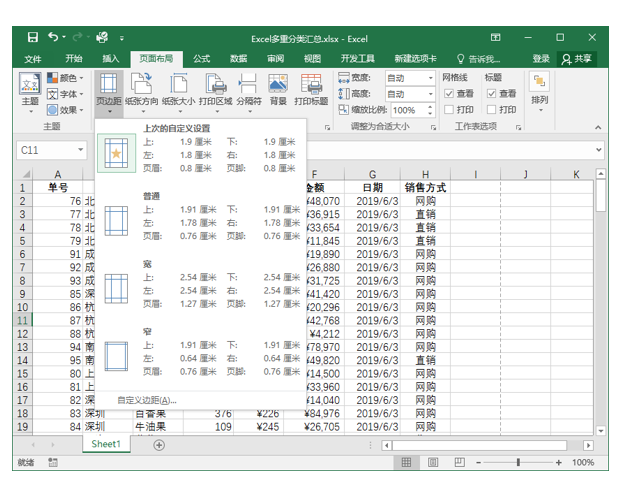Viewport: 623px width, 497px height.
Task: Uncheck 网格线 查看 gridlines view checkbox
Action: pyautogui.click(x=449, y=93)
